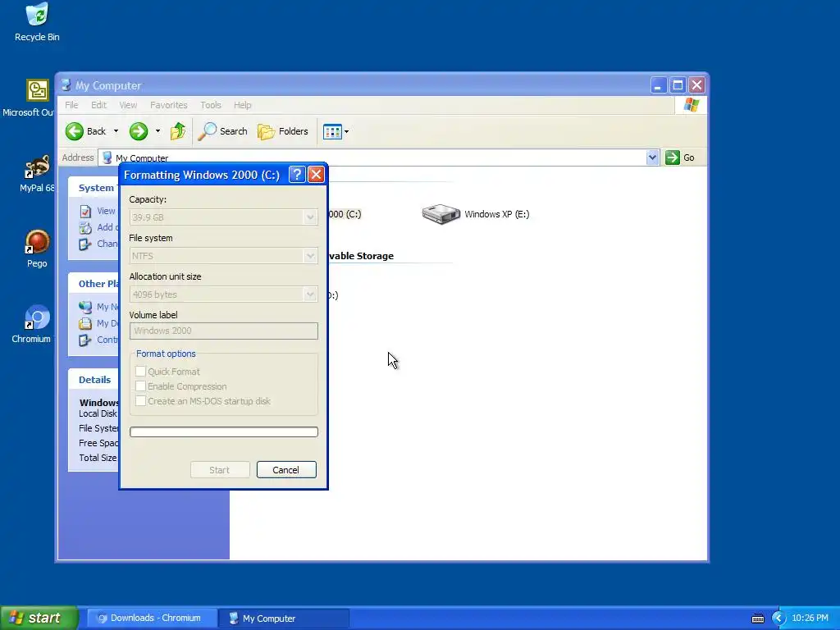Click the Add or remove programs task icon
Screen dimensions: 840x630
pyautogui.click(x=85, y=228)
